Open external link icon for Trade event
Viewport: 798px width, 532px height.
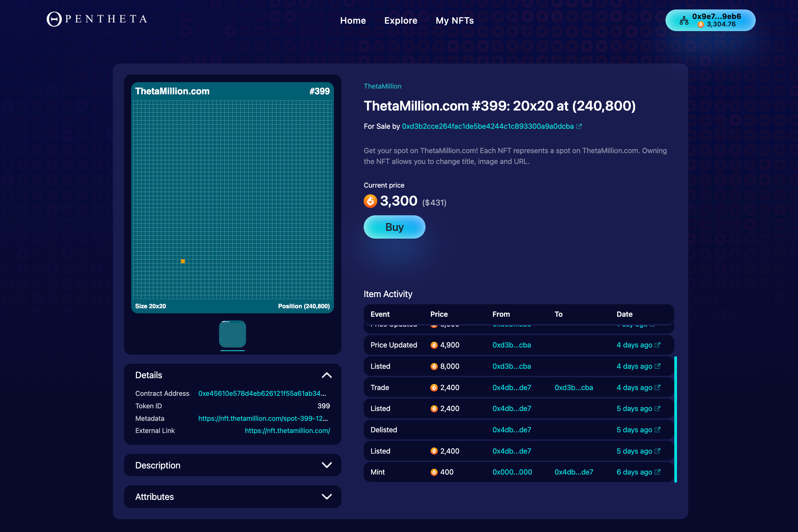pos(657,387)
